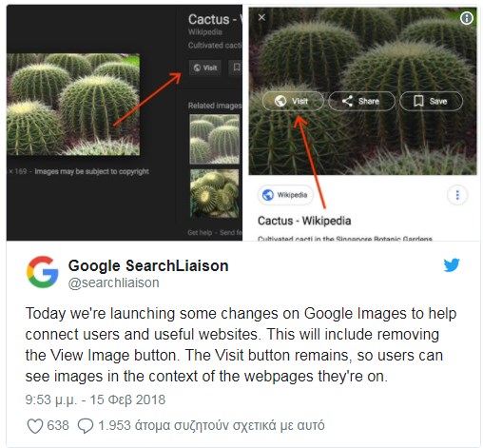This screenshot has height=448, width=483.
Task: Click the Save button on the cactus image
Action: (x=431, y=101)
